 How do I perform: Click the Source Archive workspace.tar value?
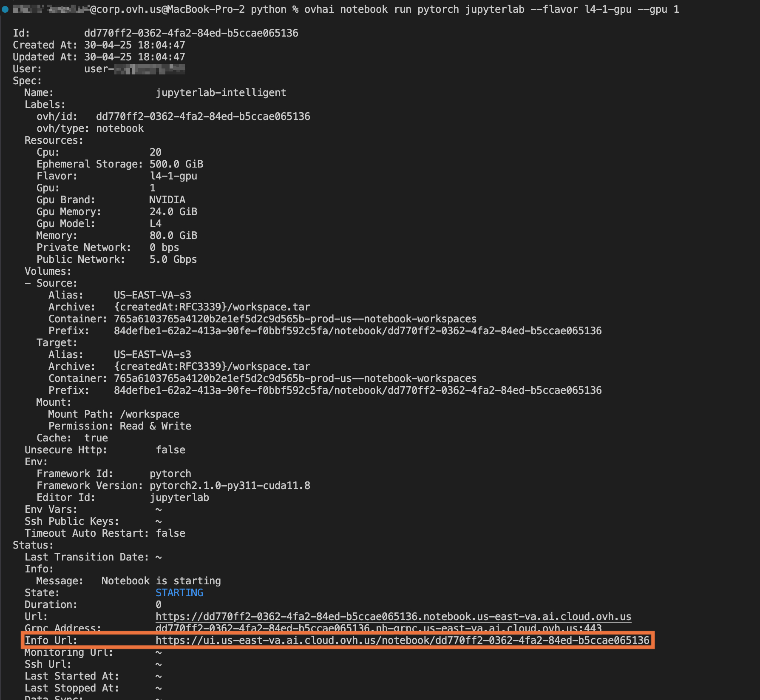pos(212,307)
